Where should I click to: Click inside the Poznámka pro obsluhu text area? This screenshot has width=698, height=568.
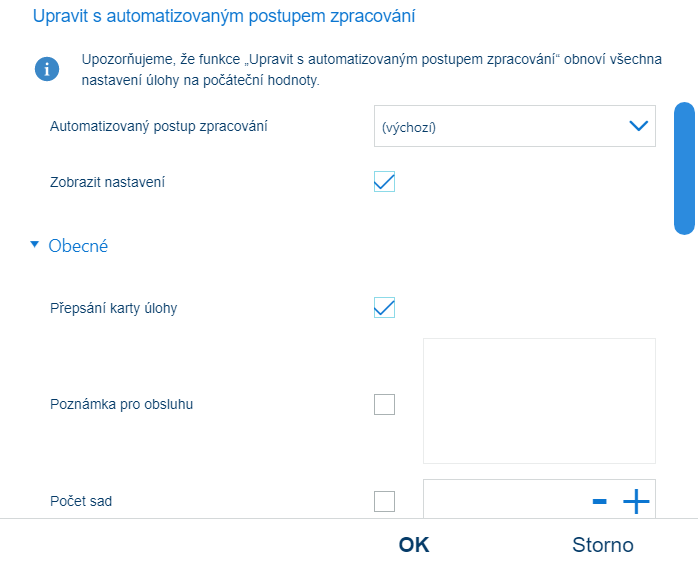click(539, 401)
